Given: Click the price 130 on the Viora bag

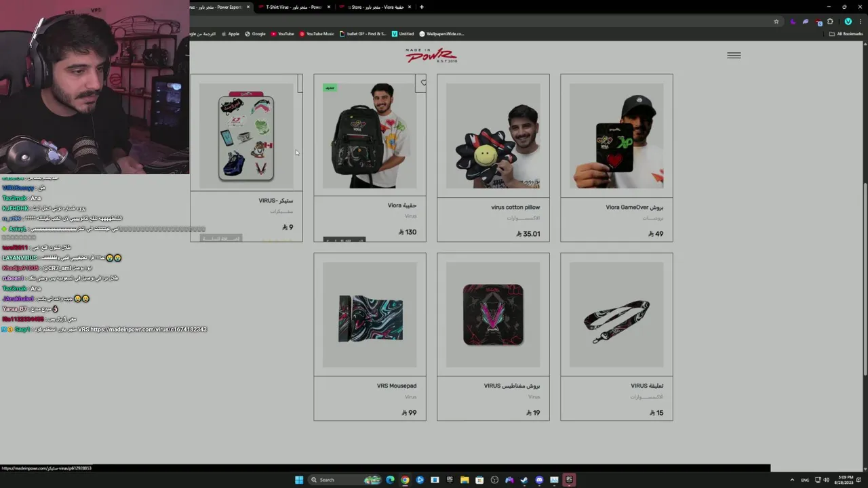Looking at the screenshot, I should pos(408,232).
